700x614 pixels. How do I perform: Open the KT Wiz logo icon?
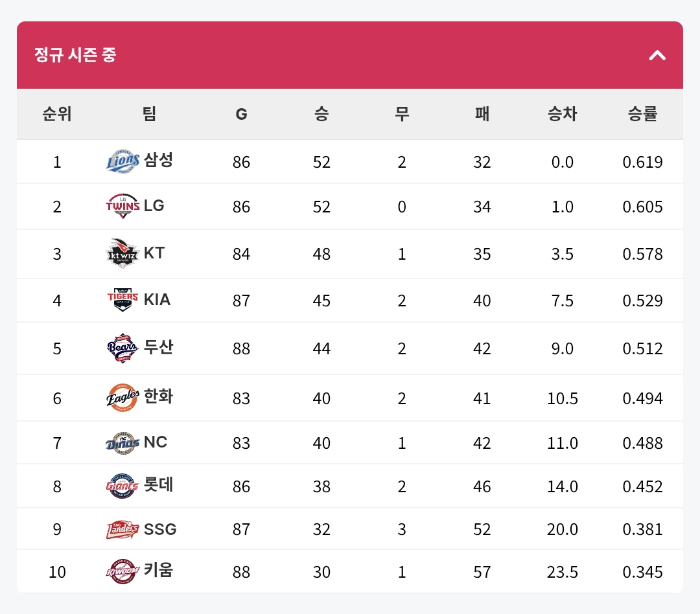coord(122,253)
